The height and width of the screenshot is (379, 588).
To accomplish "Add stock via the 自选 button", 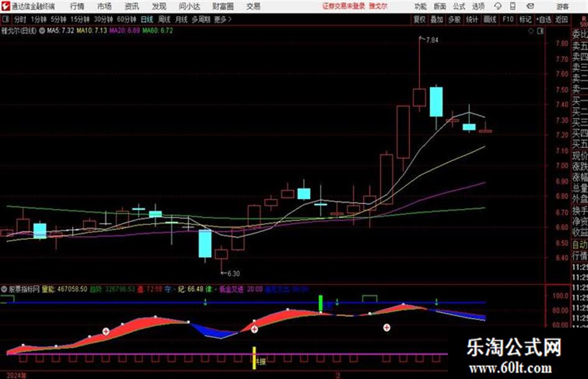I will click(x=543, y=19).
